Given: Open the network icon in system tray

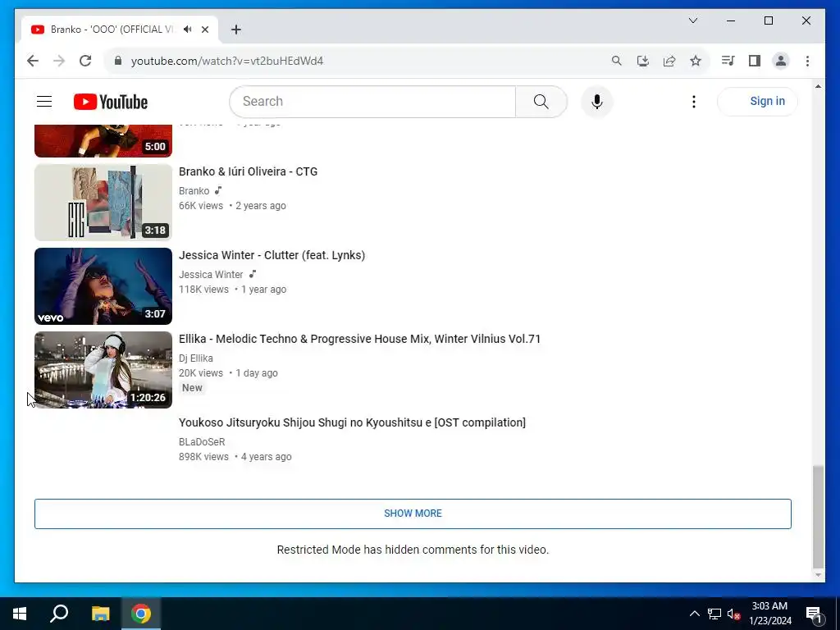Looking at the screenshot, I should click(714, 614).
